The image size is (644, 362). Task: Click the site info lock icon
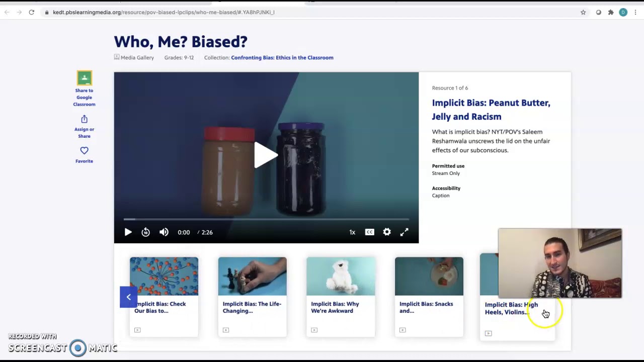(47, 12)
